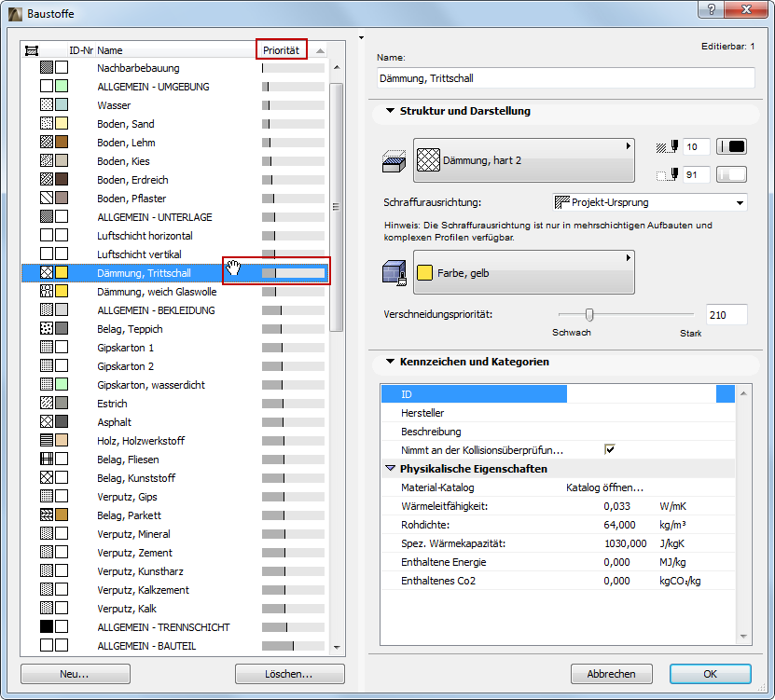Click the fill icon of Belag, Teppich

tap(47, 328)
